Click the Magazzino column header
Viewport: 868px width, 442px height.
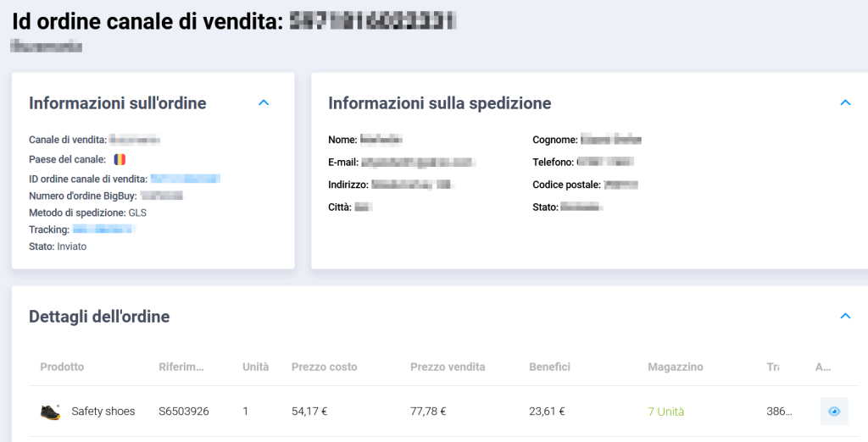pos(675,367)
